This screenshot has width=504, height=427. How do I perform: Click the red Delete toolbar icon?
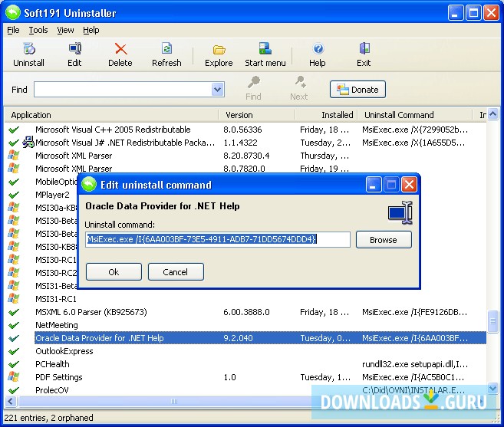[x=120, y=49]
